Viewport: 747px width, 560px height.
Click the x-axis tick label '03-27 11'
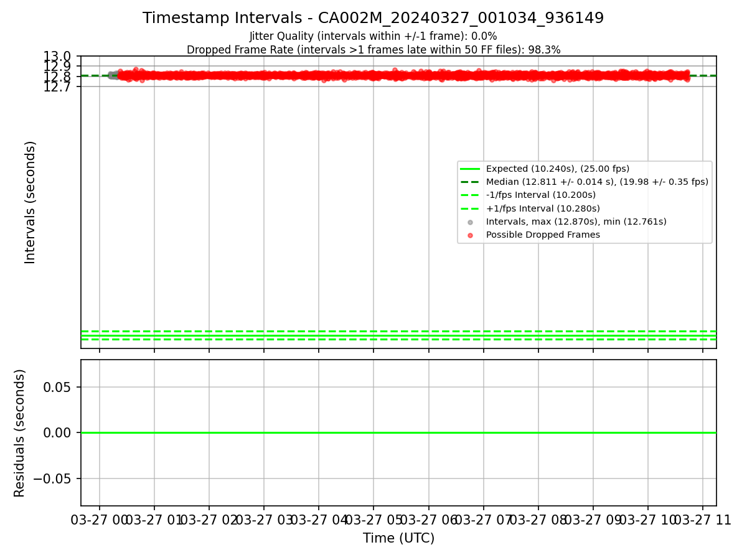point(702,520)
